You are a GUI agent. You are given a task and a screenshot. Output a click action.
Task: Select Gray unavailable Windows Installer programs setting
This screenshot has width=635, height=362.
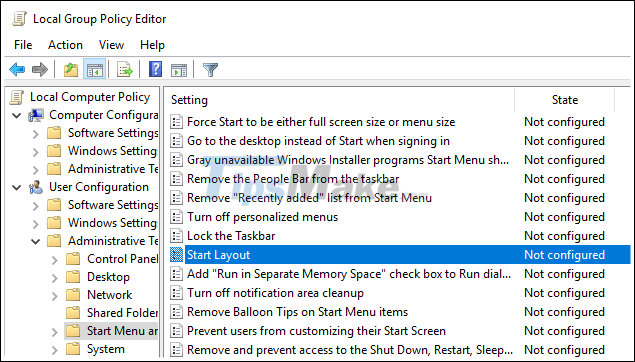[x=348, y=160]
